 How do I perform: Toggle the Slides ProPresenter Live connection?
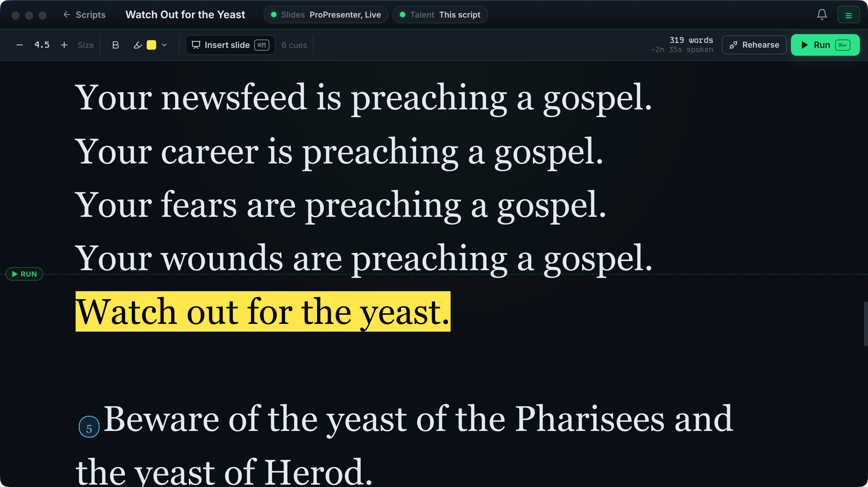[x=326, y=15]
